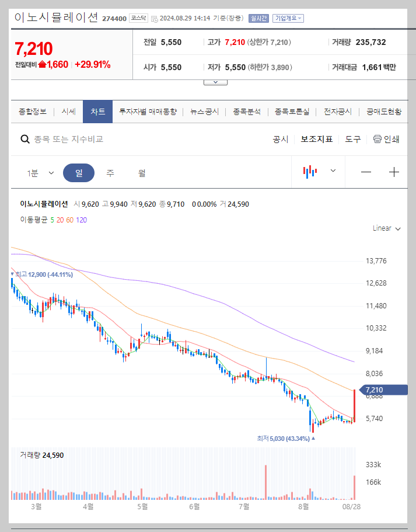The image size is (416, 532).
Task: Switch chart period to 주 (weekly)
Action: pyautogui.click(x=109, y=172)
